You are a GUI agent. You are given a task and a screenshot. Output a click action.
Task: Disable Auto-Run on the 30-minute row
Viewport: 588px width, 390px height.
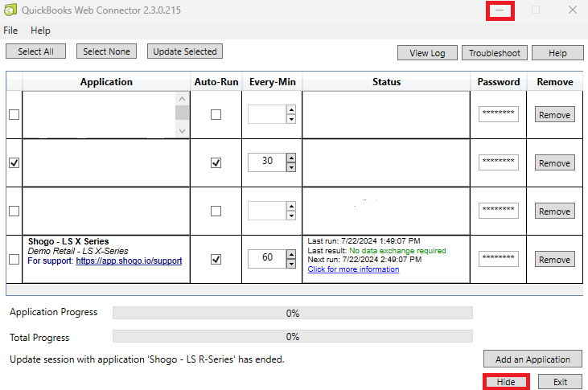click(x=216, y=162)
